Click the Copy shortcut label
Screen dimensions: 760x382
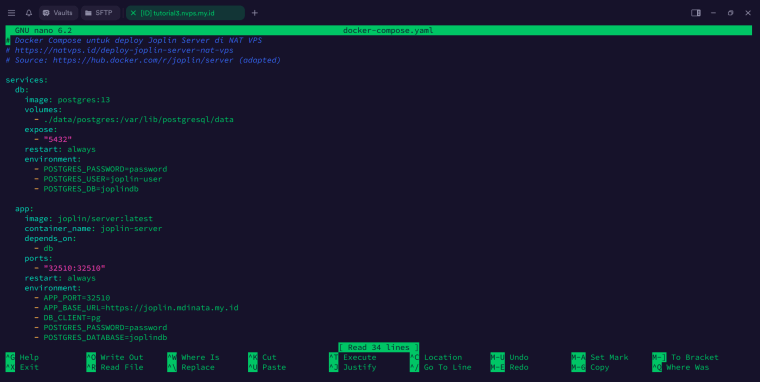click(600, 367)
